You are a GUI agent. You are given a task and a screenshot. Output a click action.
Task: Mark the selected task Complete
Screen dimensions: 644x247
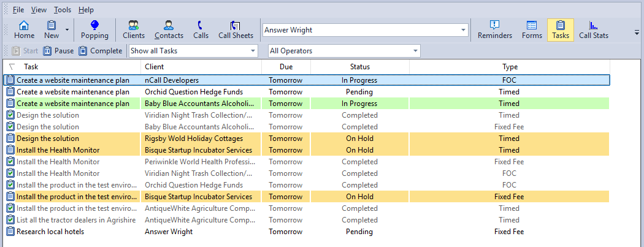tap(100, 51)
